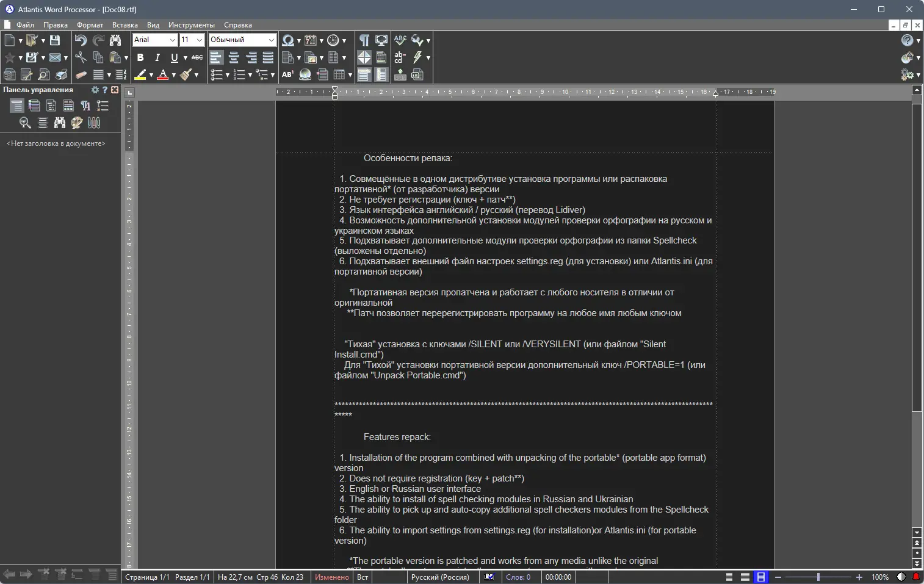Click Русский (Россия) in the status bar
This screenshot has width=924, height=584.
442,577
